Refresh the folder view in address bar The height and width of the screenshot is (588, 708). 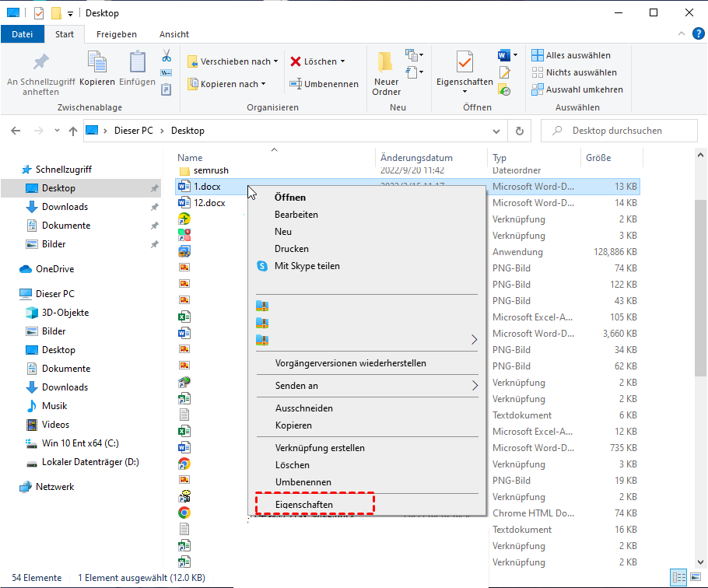[x=520, y=131]
